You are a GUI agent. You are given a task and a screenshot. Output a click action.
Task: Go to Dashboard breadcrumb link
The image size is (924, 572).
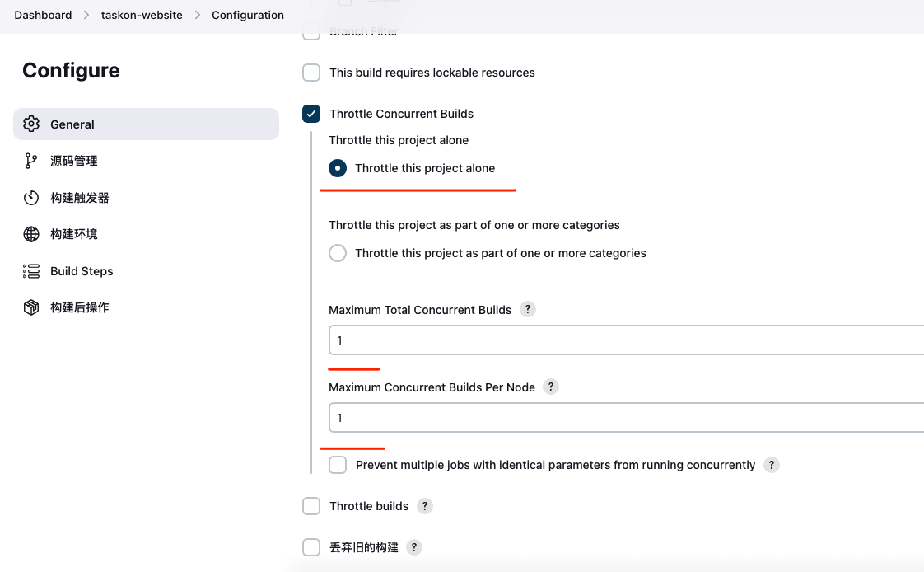pos(43,15)
